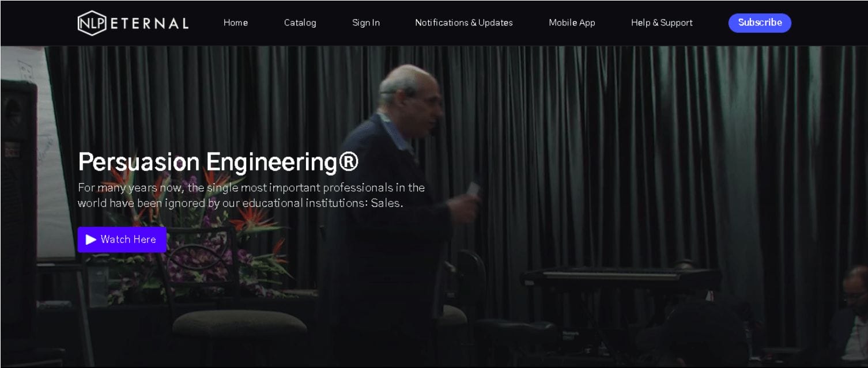
Task: Click the keyboard instrument in the background image
Action: tap(621, 277)
